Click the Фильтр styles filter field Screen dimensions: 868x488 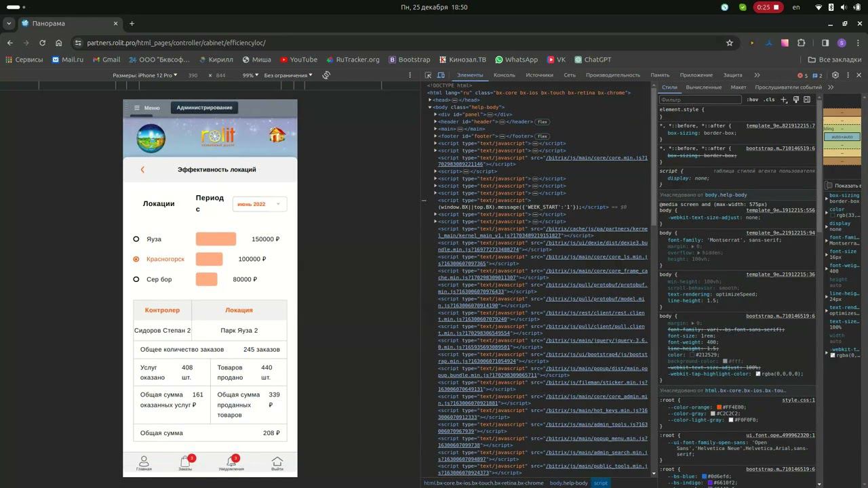pos(701,100)
